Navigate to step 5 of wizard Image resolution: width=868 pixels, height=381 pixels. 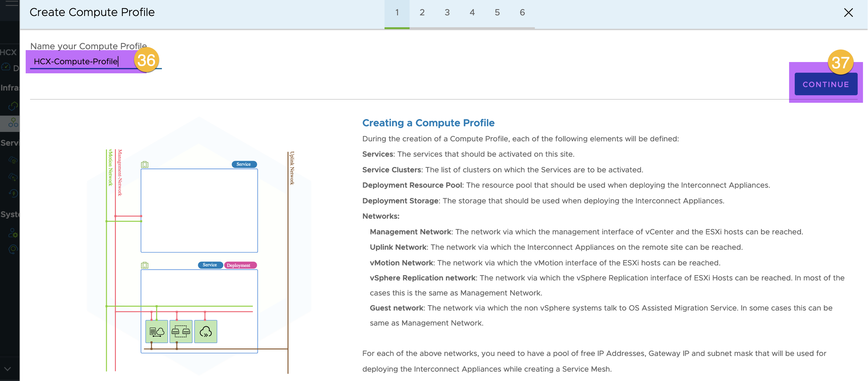(x=497, y=12)
